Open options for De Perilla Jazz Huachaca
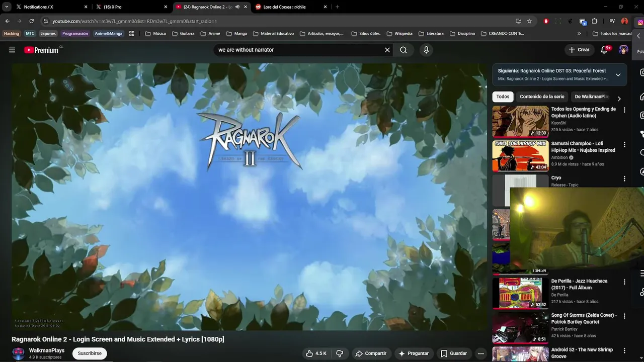Image resolution: width=644 pixels, height=362 pixels. [x=624, y=282]
